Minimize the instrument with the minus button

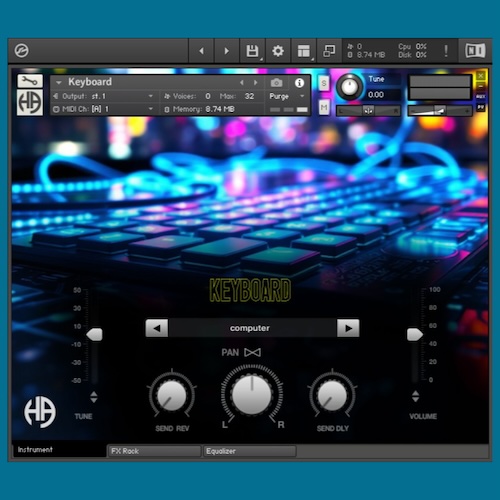481,86
